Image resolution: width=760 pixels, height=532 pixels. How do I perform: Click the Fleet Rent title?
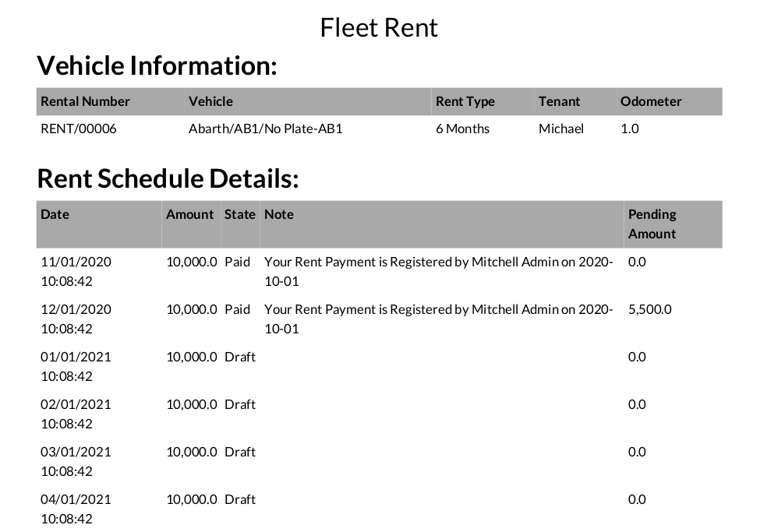[x=379, y=27]
